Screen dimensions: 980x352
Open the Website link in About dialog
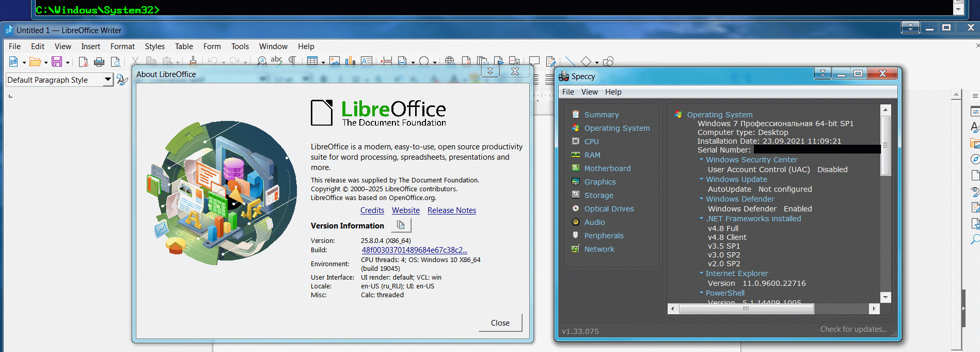pyautogui.click(x=406, y=210)
